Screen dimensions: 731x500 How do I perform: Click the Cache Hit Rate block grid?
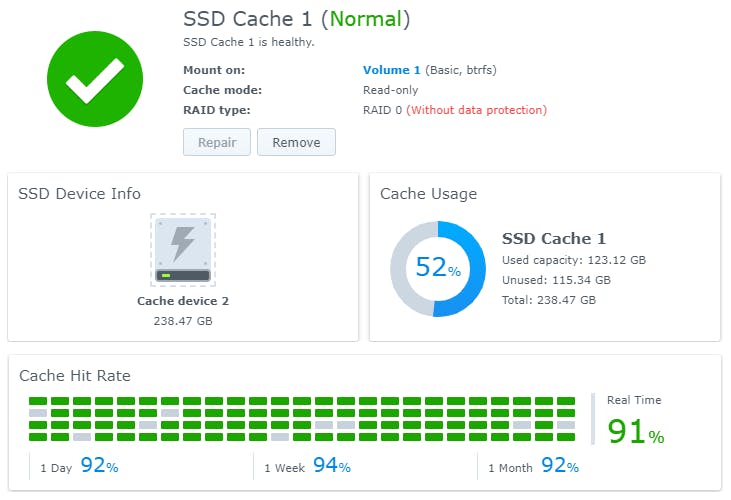click(302, 419)
